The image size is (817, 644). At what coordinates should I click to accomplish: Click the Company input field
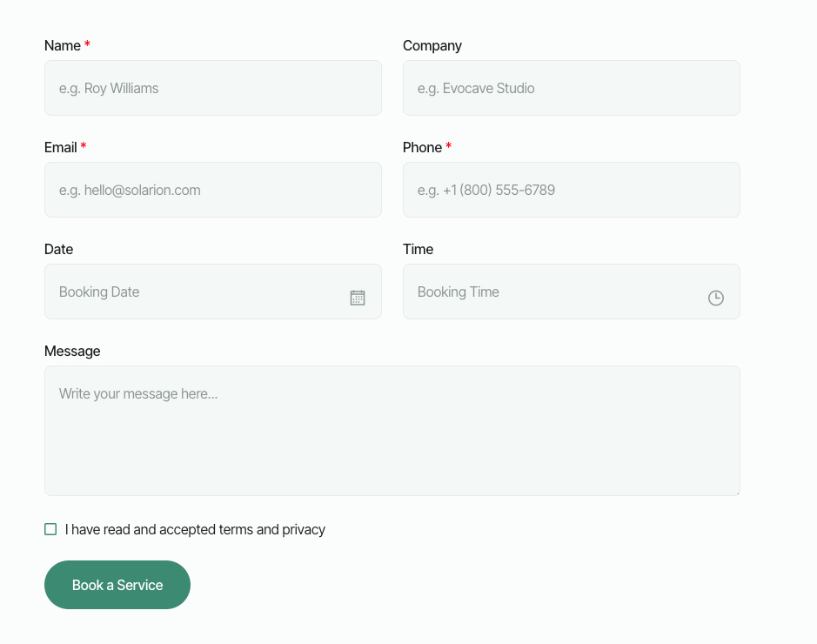tap(571, 88)
